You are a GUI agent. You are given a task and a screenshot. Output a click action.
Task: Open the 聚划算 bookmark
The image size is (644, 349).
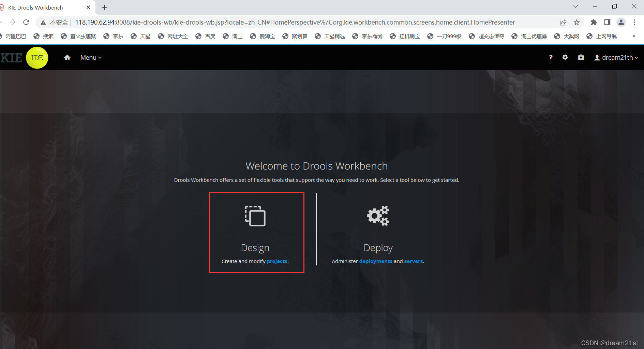(x=295, y=36)
